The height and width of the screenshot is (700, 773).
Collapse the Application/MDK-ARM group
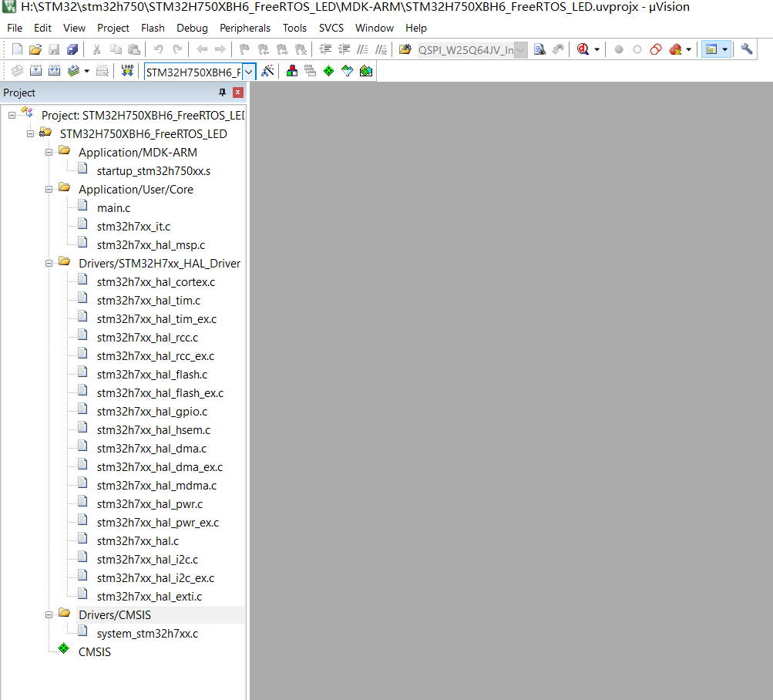pos(49,153)
